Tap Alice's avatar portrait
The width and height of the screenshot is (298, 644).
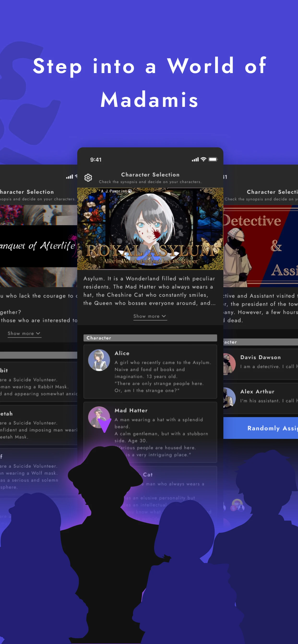tap(99, 360)
